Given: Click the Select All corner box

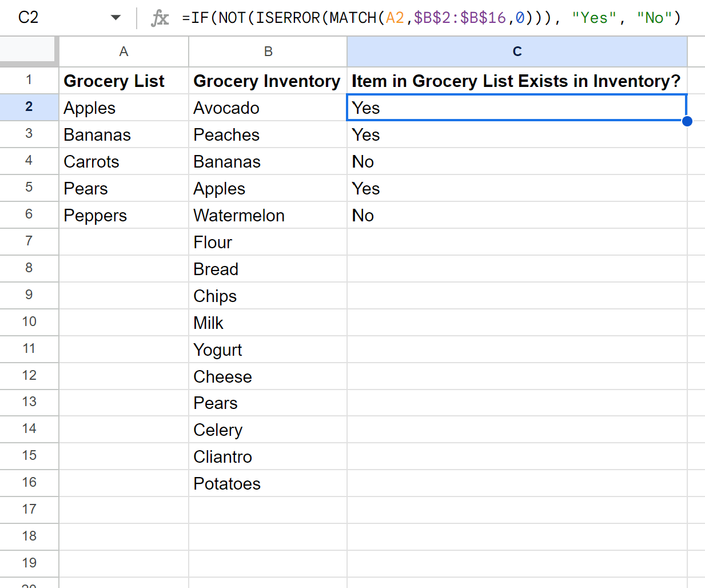Looking at the screenshot, I should tap(29, 51).
